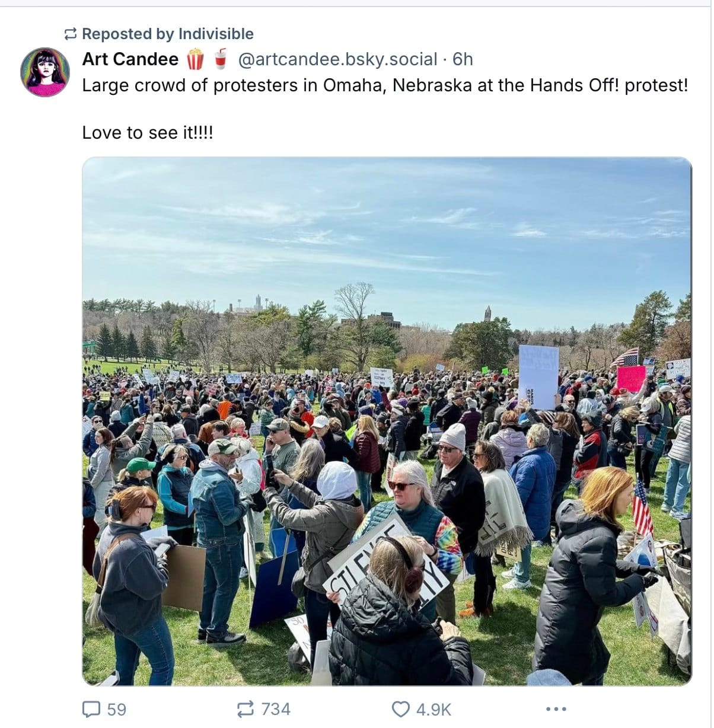714x728 pixels.
Task: Open the three-dot more options menu
Action: (556, 709)
